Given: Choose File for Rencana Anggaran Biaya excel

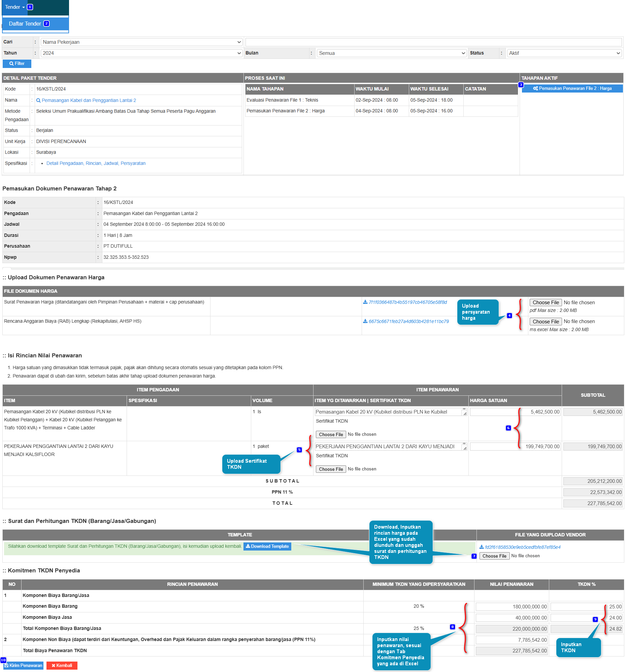Looking at the screenshot, I should [x=546, y=321].
